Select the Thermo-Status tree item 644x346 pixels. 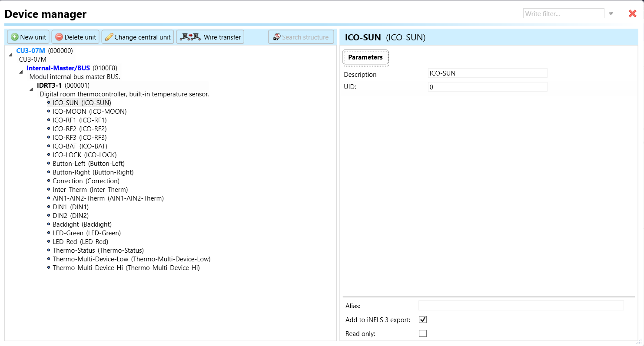[98, 250]
